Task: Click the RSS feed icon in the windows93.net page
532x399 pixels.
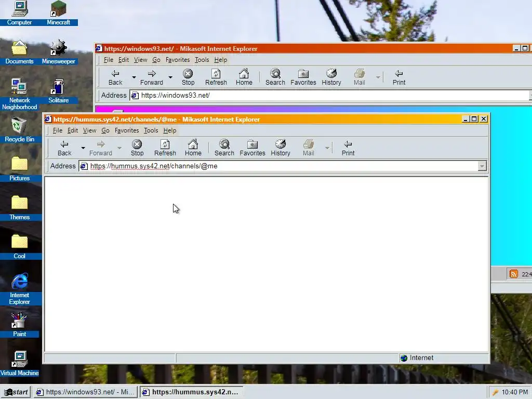Action: coord(514,274)
